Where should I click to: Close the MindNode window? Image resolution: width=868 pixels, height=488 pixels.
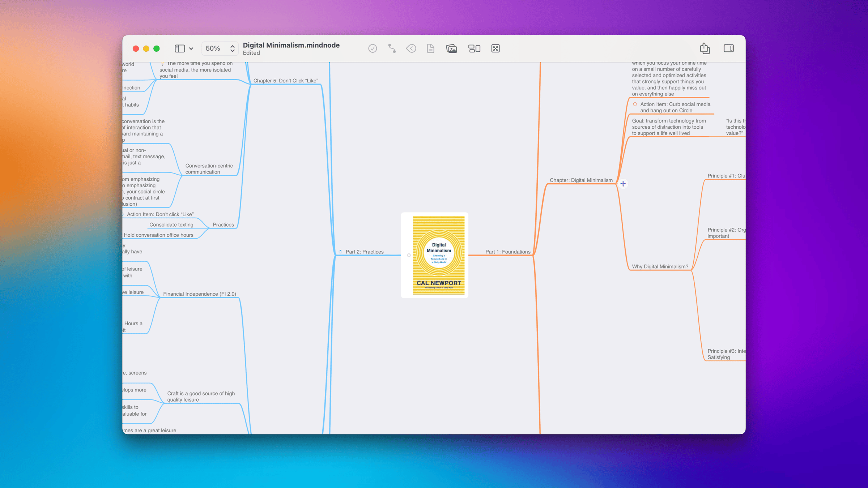point(136,48)
